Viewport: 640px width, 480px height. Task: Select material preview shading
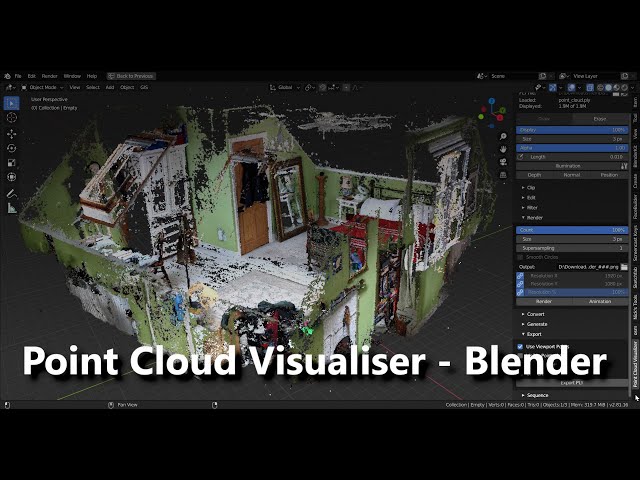tap(616, 87)
